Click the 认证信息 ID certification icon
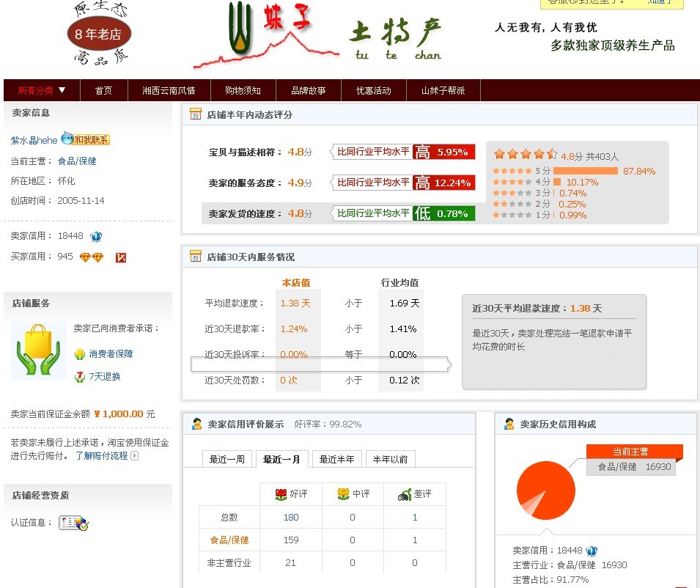Image resolution: width=700 pixels, height=588 pixels. (73, 523)
